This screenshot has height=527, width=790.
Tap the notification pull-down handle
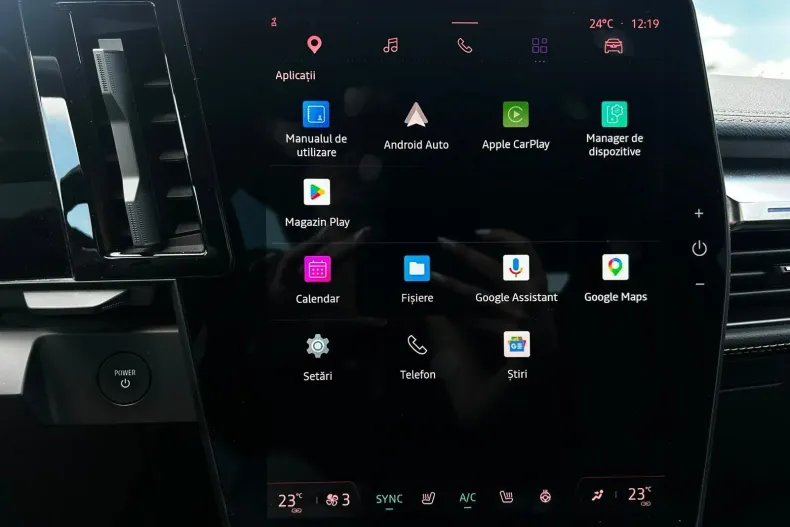click(465, 23)
